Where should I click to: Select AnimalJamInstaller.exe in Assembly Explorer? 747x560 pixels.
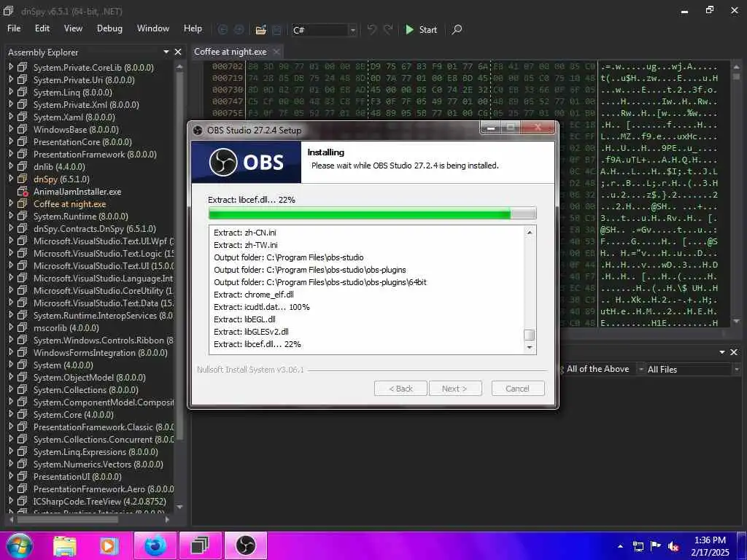pyautogui.click(x=77, y=192)
